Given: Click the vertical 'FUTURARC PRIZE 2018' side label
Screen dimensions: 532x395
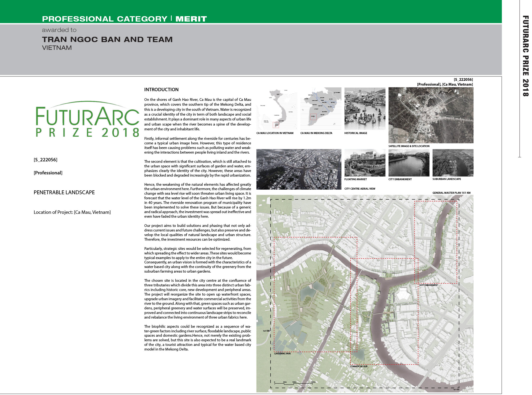Looking at the screenshot, I should [525, 56].
